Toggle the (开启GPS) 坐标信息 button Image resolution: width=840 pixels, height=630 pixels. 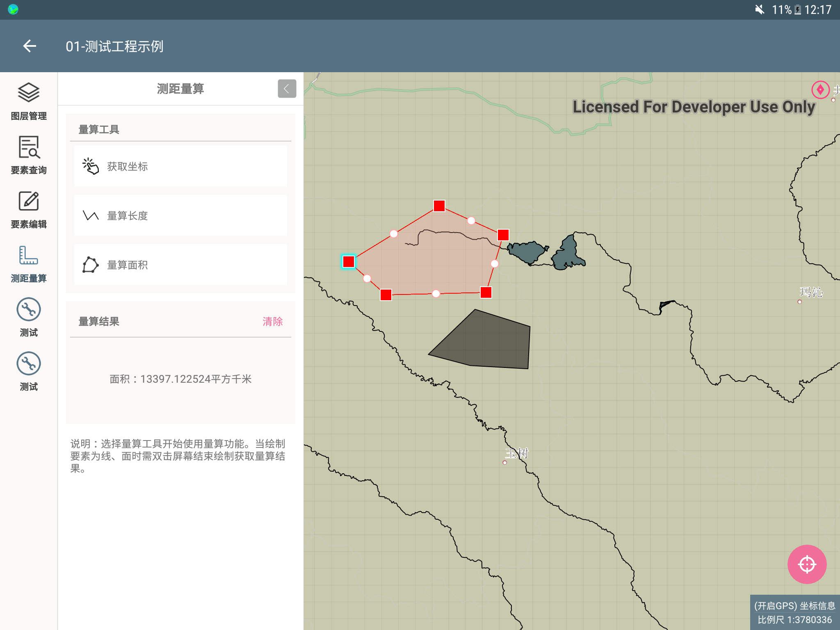tap(794, 606)
